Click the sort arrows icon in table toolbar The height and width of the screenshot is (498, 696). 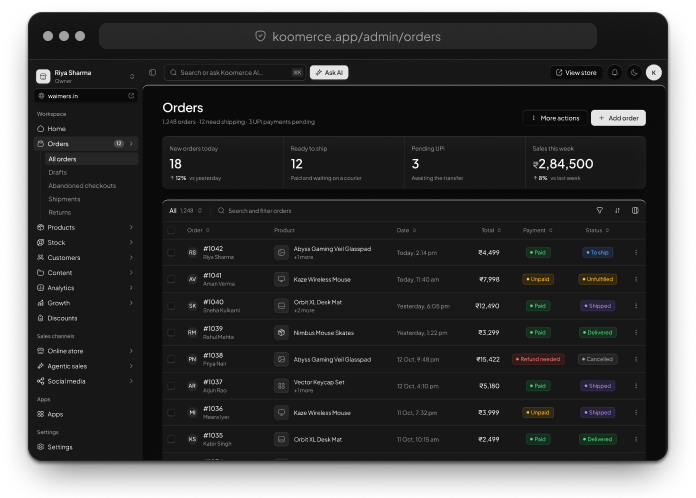(617, 210)
